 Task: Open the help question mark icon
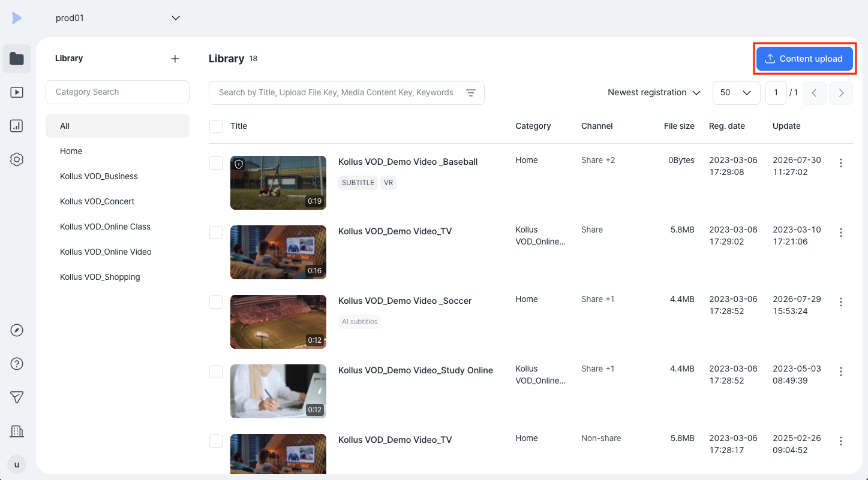(17, 364)
